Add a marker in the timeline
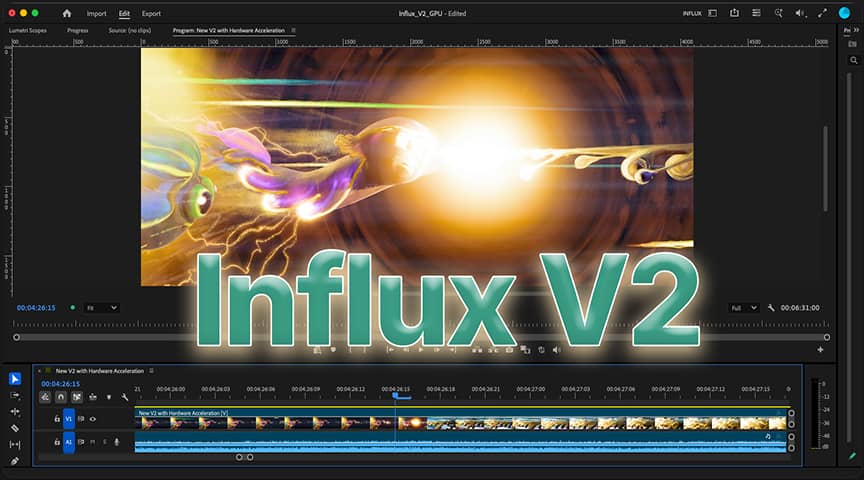The height and width of the screenshot is (480, 864). 109,397
